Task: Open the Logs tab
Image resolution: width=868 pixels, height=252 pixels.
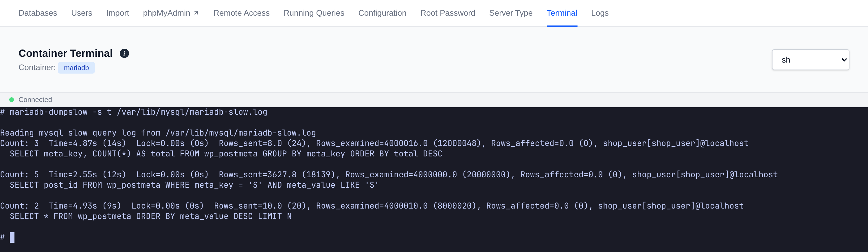Action: coord(600,13)
